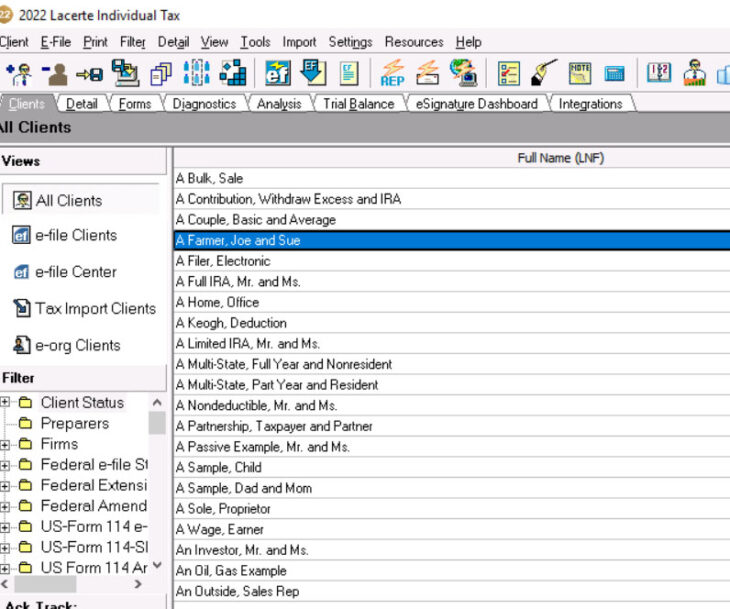Click the pen signature toolbar icon
This screenshot has height=609, width=730.
click(x=544, y=73)
